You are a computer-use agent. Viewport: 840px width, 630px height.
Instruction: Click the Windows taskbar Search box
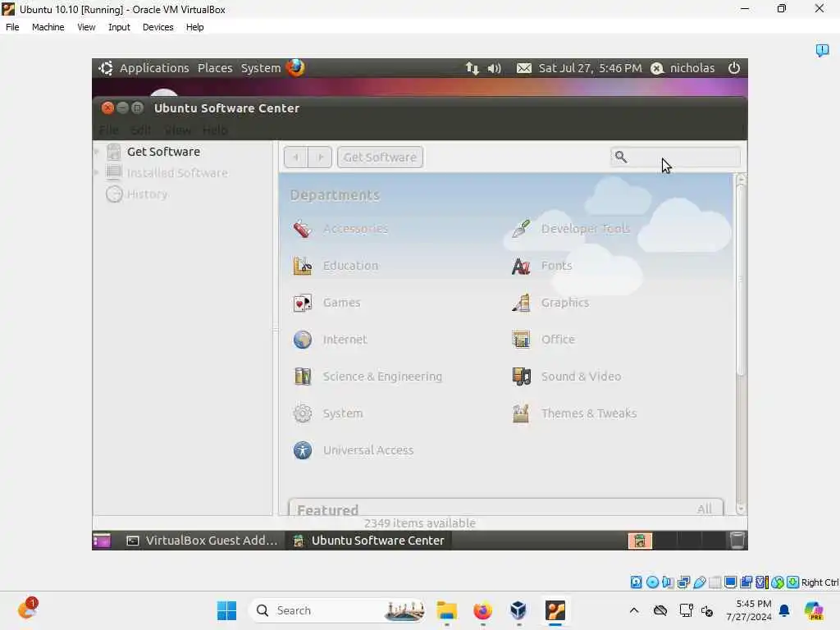(337, 610)
